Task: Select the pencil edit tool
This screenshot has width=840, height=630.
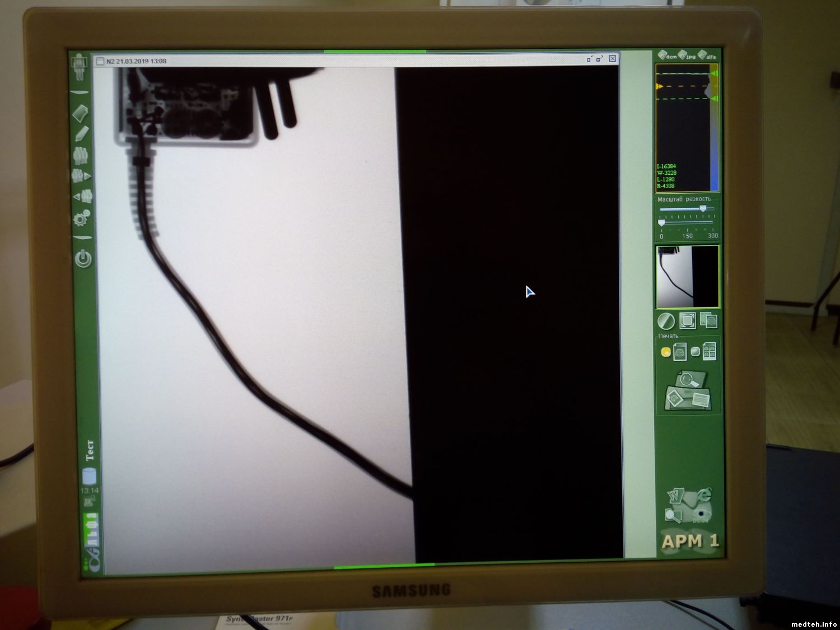Action: pyautogui.click(x=82, y=134)
